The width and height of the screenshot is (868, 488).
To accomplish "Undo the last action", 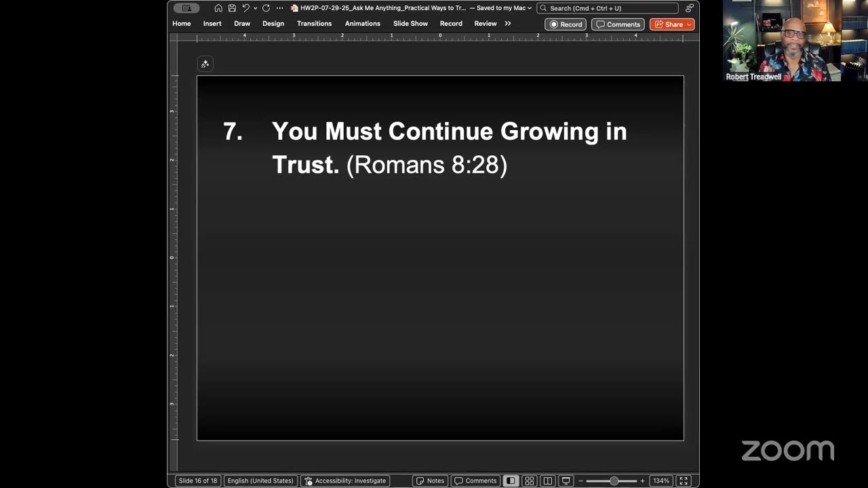I will tap(245, 8).
